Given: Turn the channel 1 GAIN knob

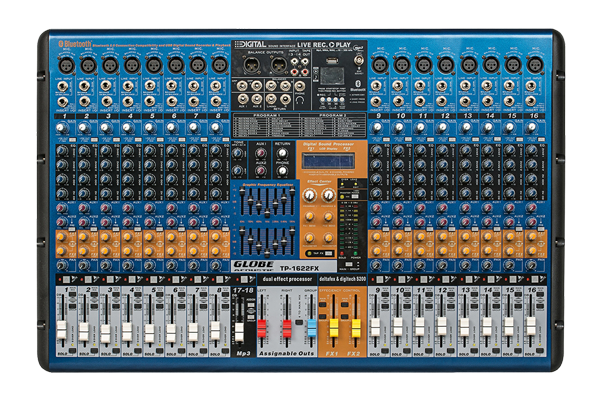Looking at the screenshot, I should [61, 127].
